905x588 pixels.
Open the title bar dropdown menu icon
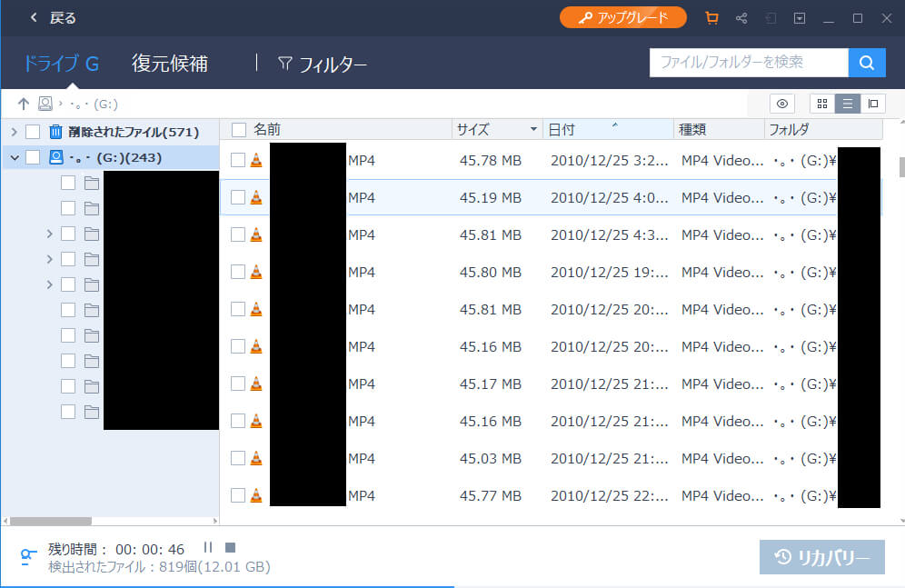click(x=800, y=18)
